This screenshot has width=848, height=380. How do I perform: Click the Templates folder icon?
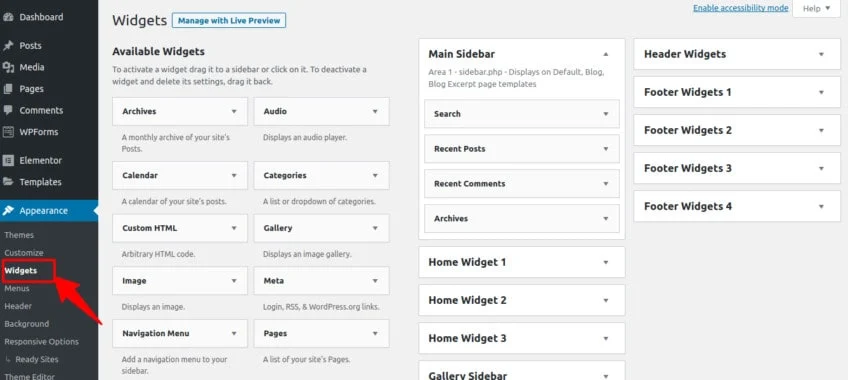tap(8, 182)
